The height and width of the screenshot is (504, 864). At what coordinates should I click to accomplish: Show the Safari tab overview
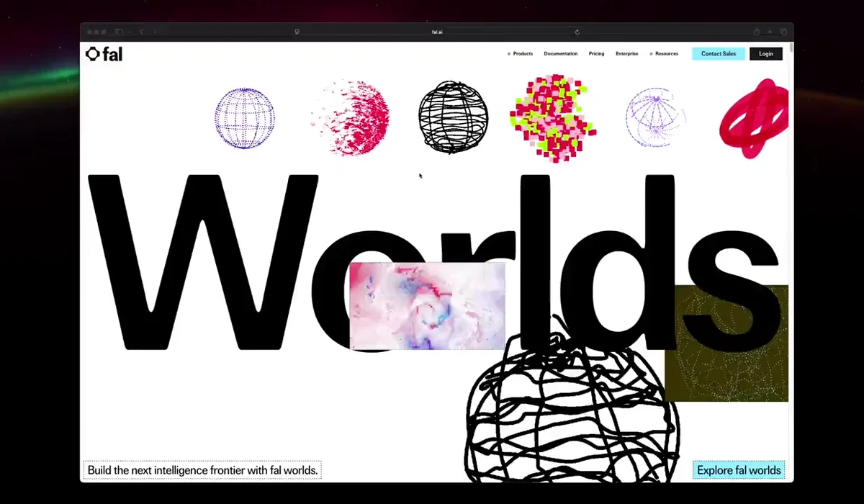tap(783, 32)
